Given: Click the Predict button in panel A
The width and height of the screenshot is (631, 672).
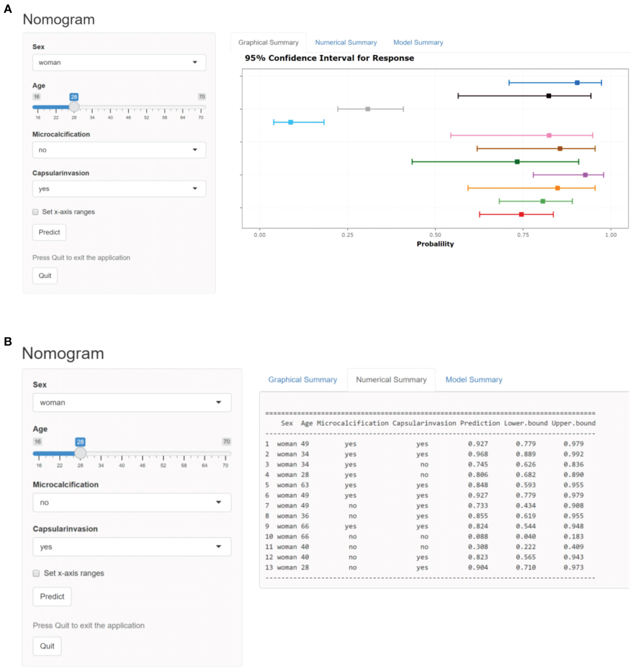Looking at the screenshot, I should point(49,233).
